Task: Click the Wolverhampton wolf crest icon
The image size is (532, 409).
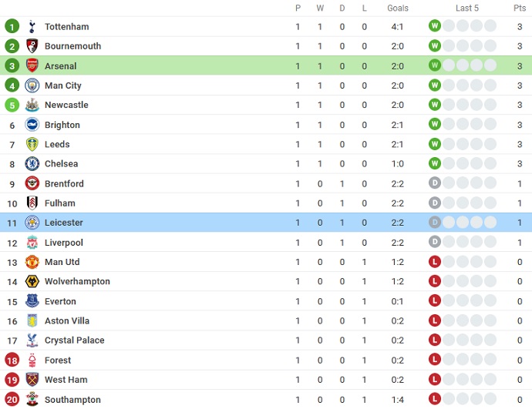Action: tap(32, 281)
